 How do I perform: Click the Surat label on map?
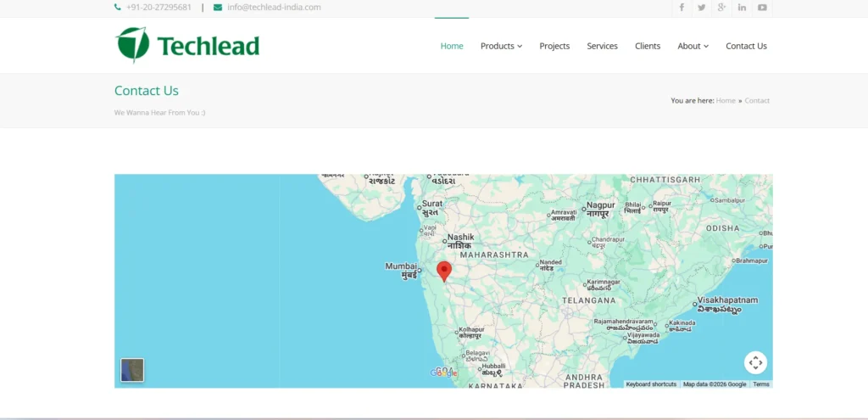pyautogui.click(x=431, y=208)
